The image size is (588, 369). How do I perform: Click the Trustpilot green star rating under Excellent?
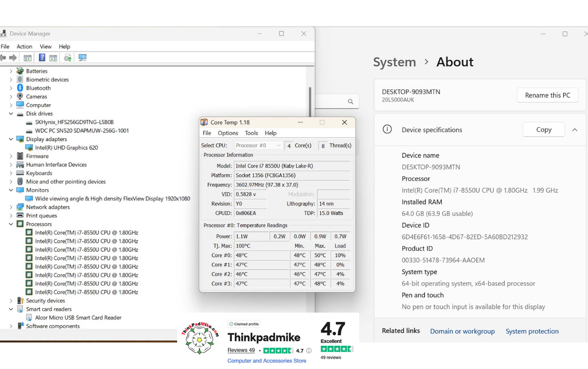point(337,349)
